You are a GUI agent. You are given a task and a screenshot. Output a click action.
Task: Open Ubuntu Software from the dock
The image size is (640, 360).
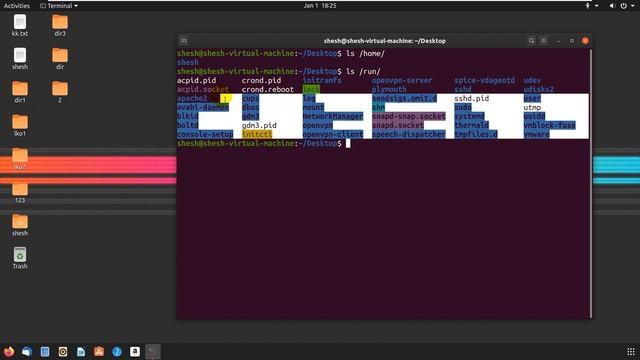coord(99,351)
